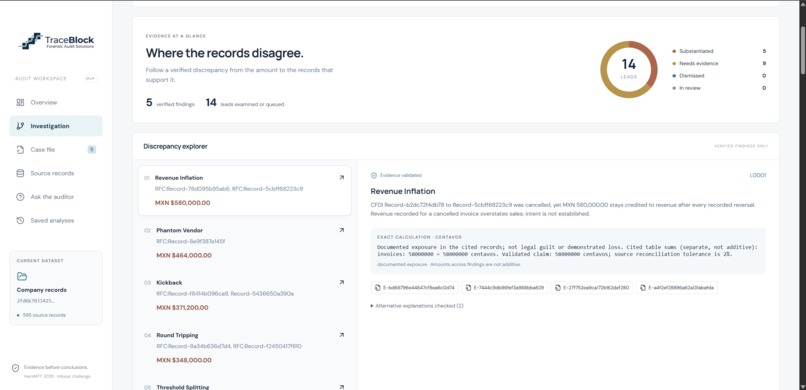
Task: Click the Evidence validated shield icon
Action: pos(374,175)
